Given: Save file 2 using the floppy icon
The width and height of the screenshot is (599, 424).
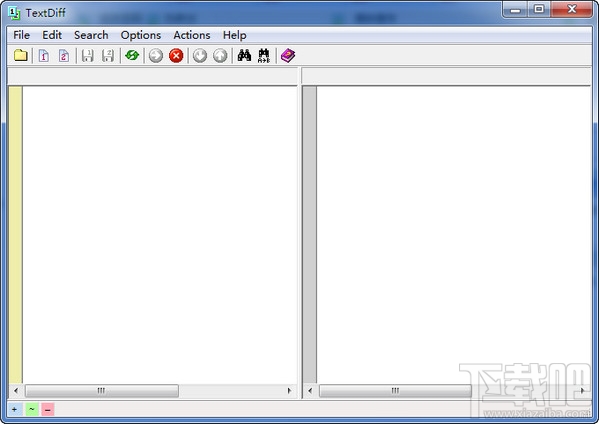Looking at the screenshot, I should click(x=108, y=56).
